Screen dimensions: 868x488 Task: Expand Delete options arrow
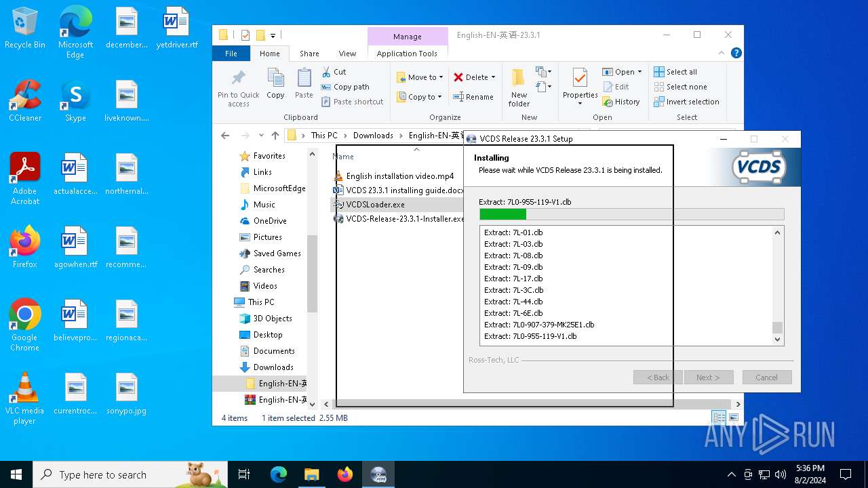(493, 77)
